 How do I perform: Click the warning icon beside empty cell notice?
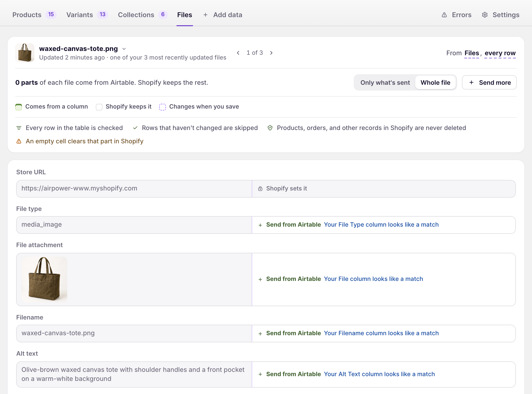pos(19,141)
